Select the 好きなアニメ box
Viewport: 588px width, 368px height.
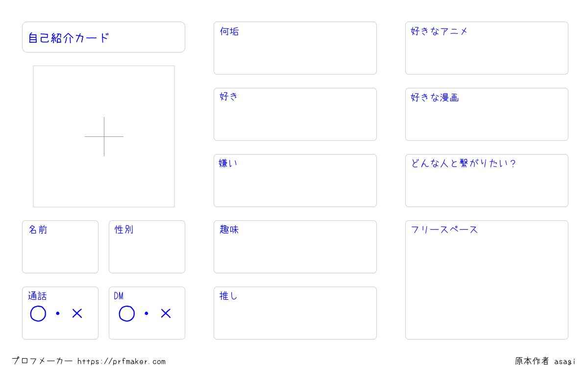(487, 48)
